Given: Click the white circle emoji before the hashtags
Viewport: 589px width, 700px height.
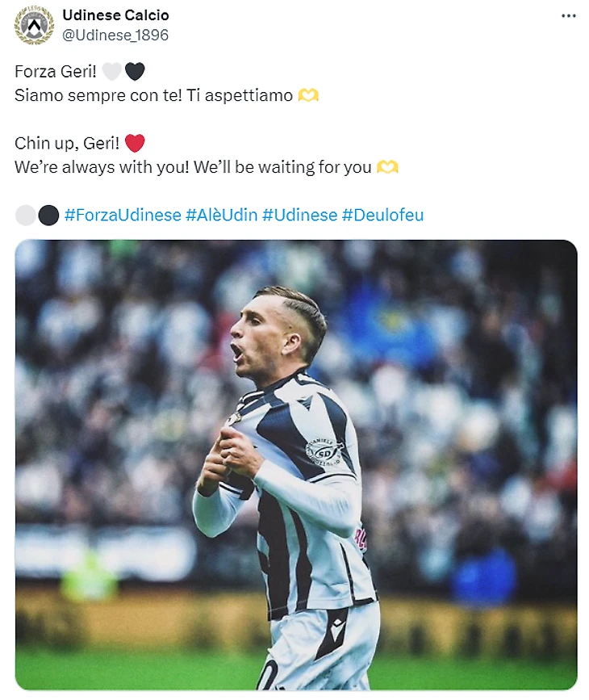Looking at the screenshot, I should (26, 216).
